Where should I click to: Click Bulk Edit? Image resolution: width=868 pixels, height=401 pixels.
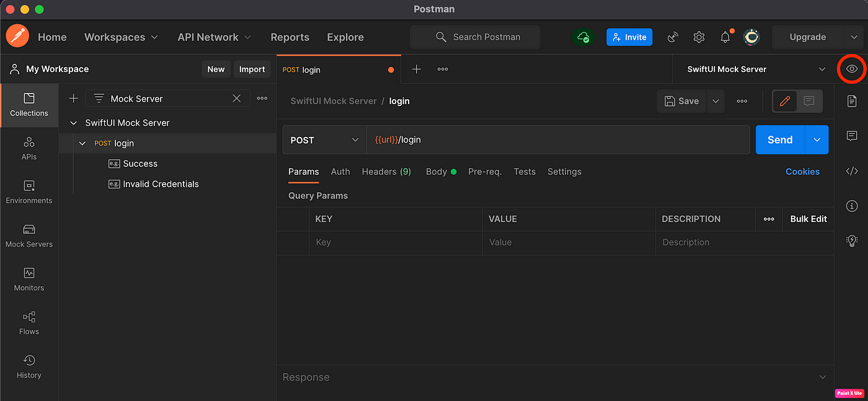coord(808,219)
